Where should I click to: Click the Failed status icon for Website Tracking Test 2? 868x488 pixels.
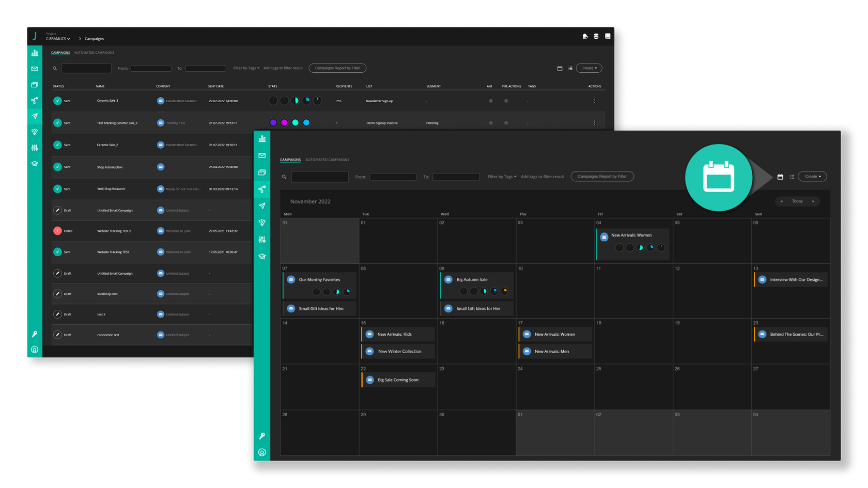(x=57, y=231)
